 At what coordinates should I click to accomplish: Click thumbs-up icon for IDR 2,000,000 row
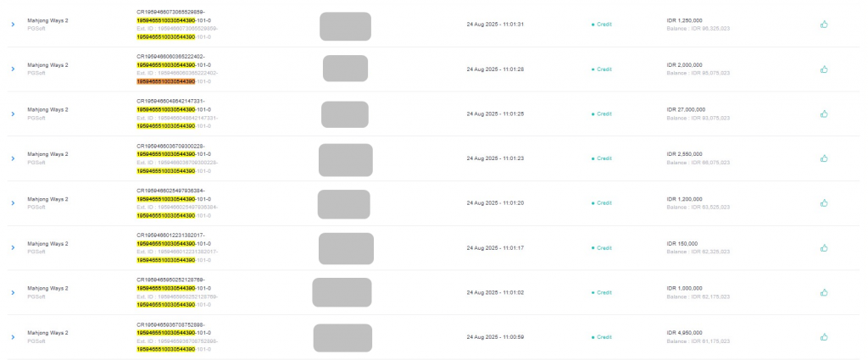(x=824, y=69)
